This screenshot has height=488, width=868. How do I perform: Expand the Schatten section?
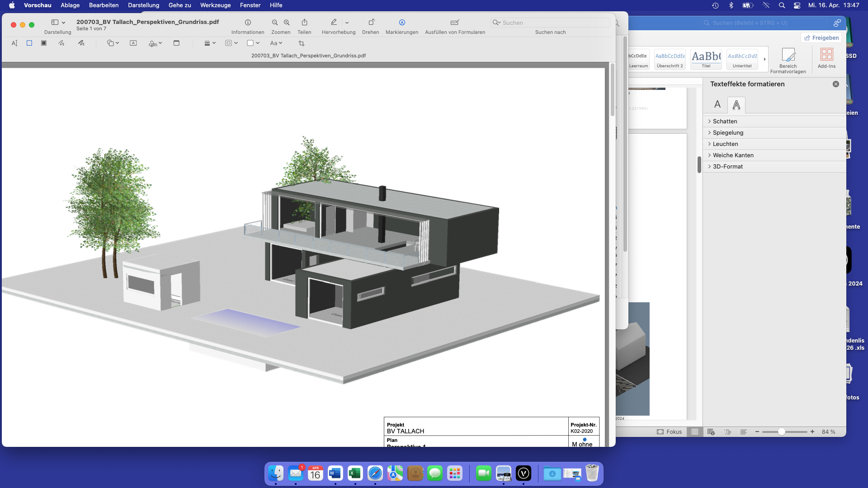tap(774, 122)
